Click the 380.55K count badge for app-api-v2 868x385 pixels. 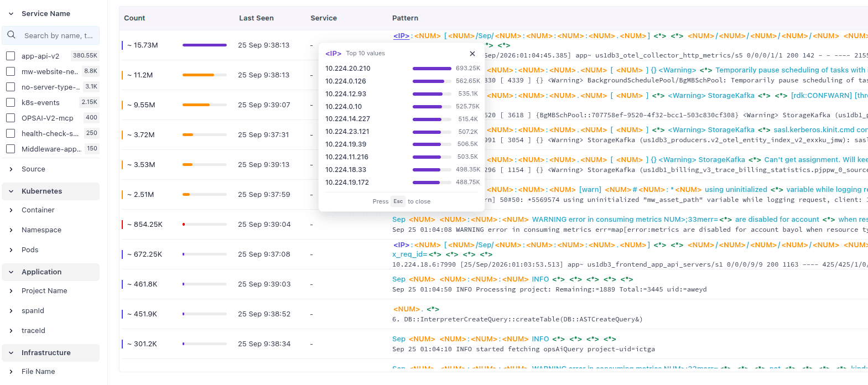click(85, 56)
